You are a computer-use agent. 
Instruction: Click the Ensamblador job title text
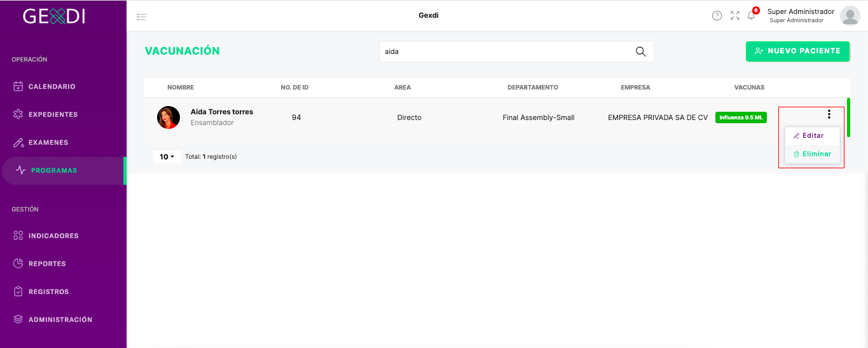212,123
